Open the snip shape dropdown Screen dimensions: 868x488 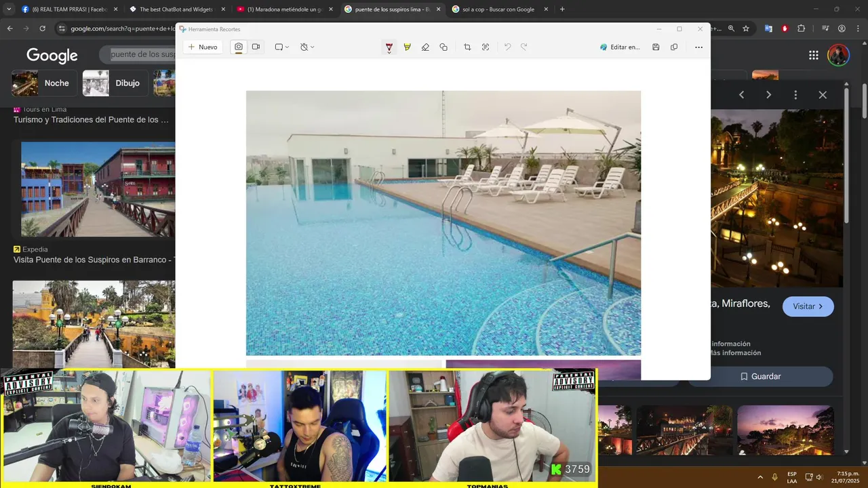[281, 47]
